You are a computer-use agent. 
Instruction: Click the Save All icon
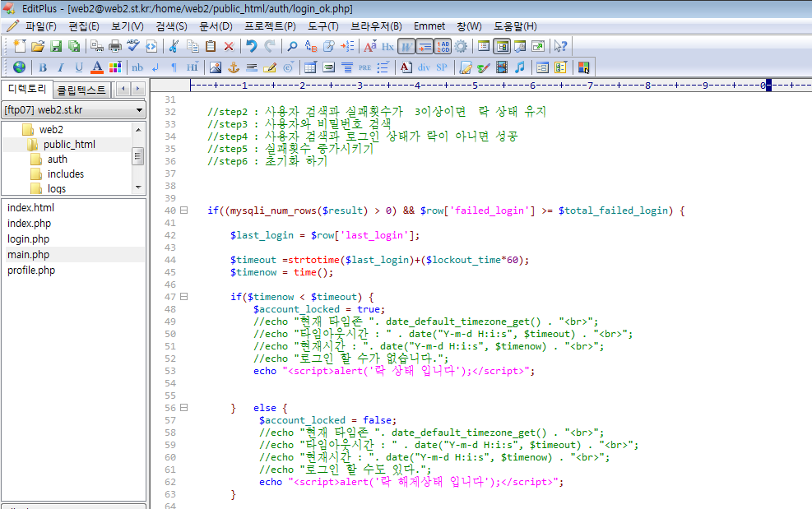[x=74, y=46]
